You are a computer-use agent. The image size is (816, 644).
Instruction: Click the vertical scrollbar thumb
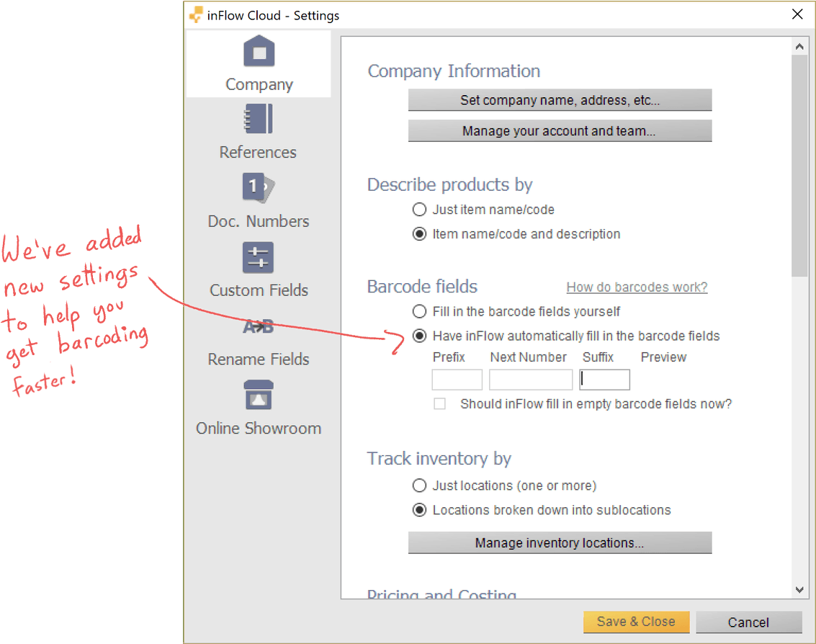[x=799, y=166]
